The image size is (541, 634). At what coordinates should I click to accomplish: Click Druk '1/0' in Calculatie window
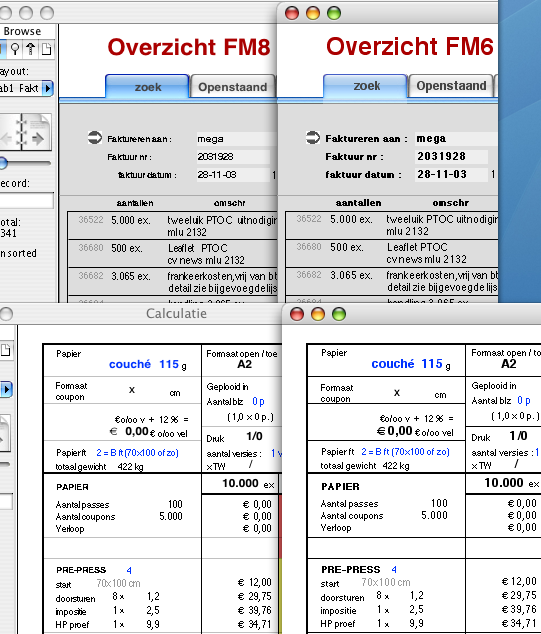point(254,436)
